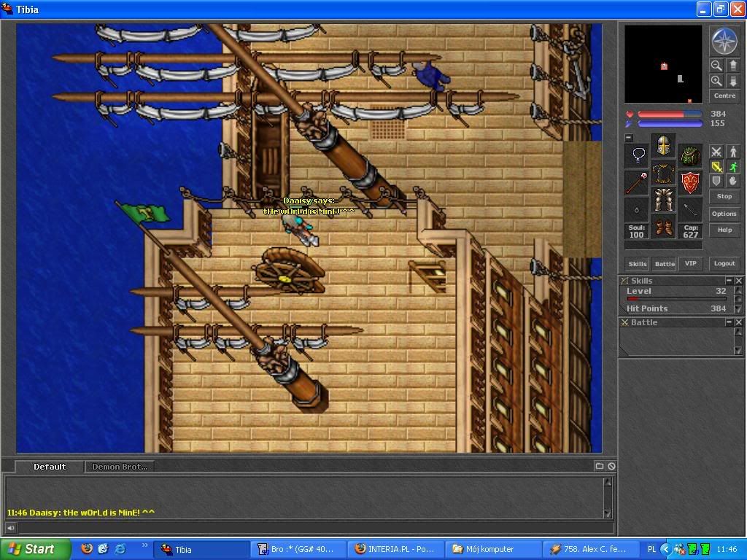747x560 pixels.
Task: Toggle the Skills window button
Action: tap(638, 264)
